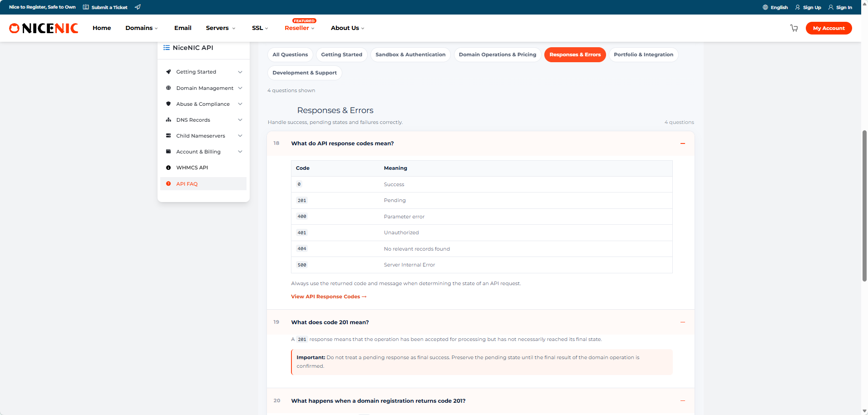Click the My Account button
This screenshot has height=415, width=868.
tap(829, 28)
